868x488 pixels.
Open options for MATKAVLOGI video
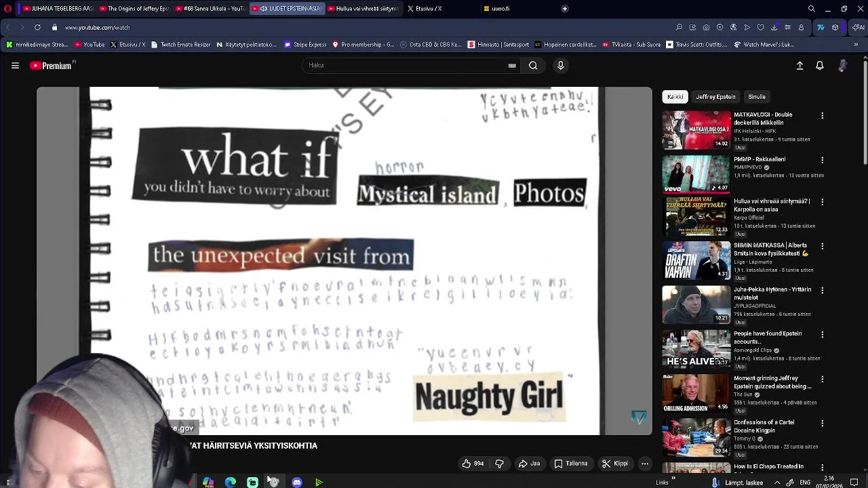pos(822,116)
